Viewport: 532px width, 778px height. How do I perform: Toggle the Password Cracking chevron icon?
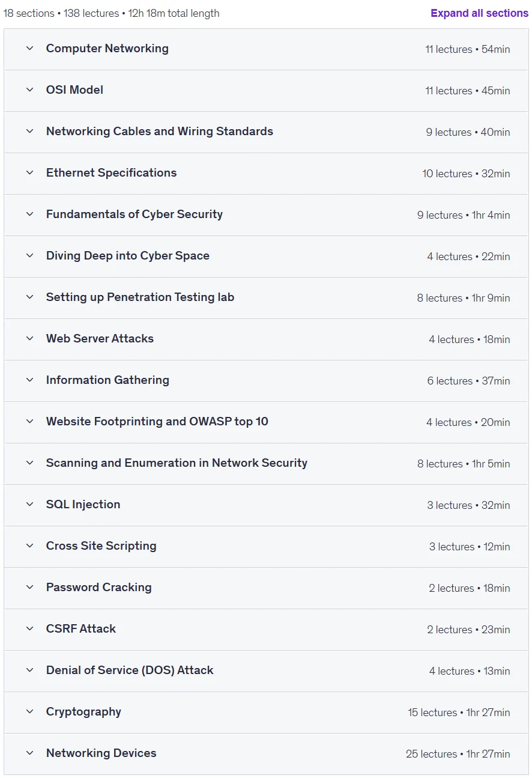coord(29,588)
